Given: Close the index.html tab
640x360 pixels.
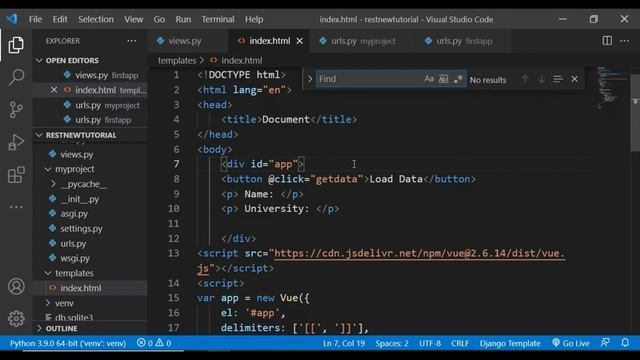Looking at the screenshot, I should pos(300,41).
